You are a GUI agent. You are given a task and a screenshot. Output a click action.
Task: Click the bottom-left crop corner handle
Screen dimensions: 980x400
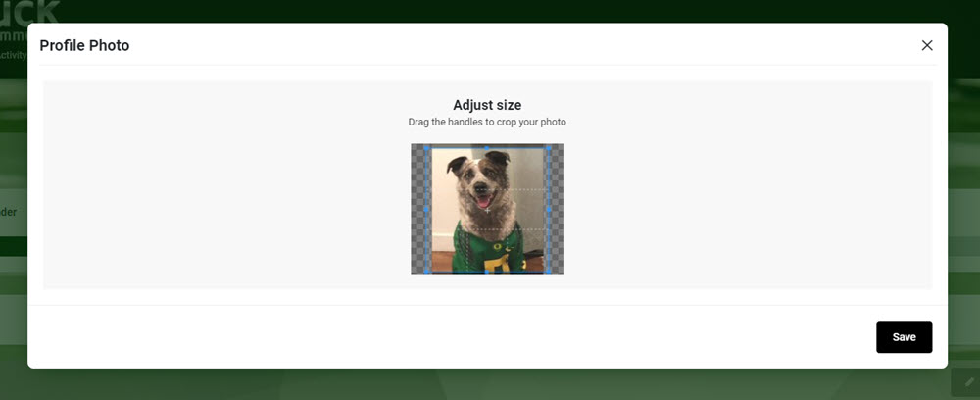click(x=427, y=272)
